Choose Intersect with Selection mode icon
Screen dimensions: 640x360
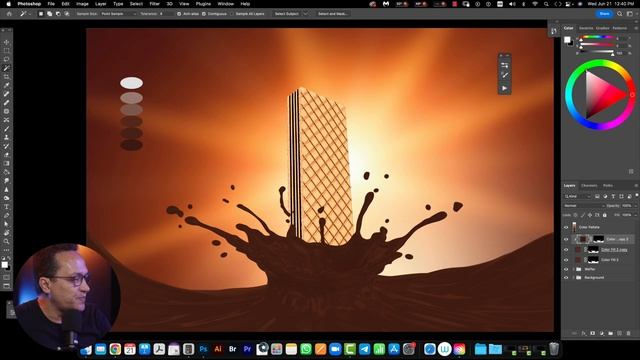67,13
